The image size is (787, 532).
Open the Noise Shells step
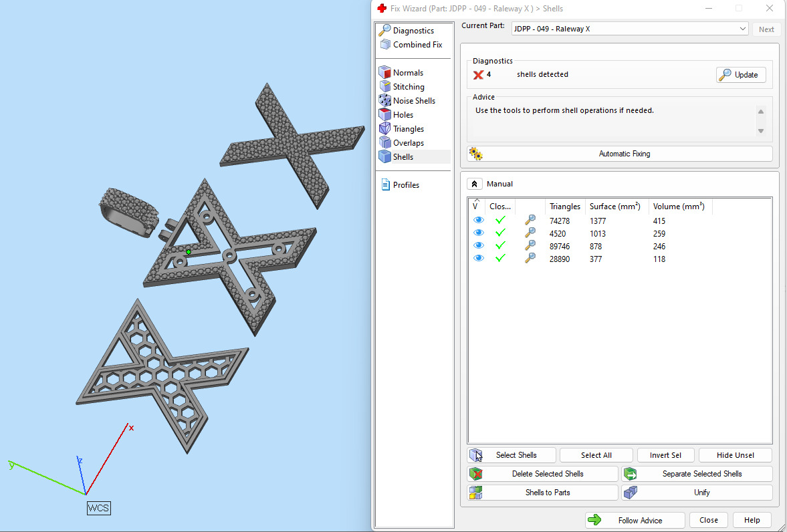(413, 101)
